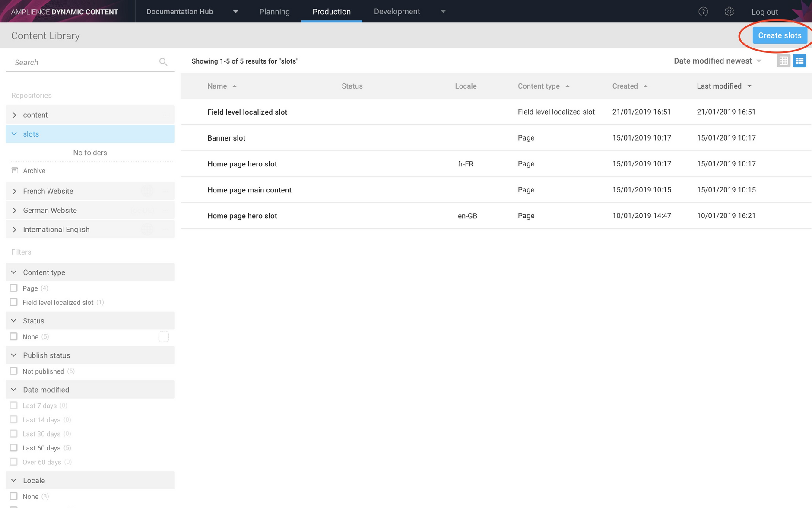Check the Last 60 days filter
The width and height of the screenshot is (812, 508).
coord(13,447)
